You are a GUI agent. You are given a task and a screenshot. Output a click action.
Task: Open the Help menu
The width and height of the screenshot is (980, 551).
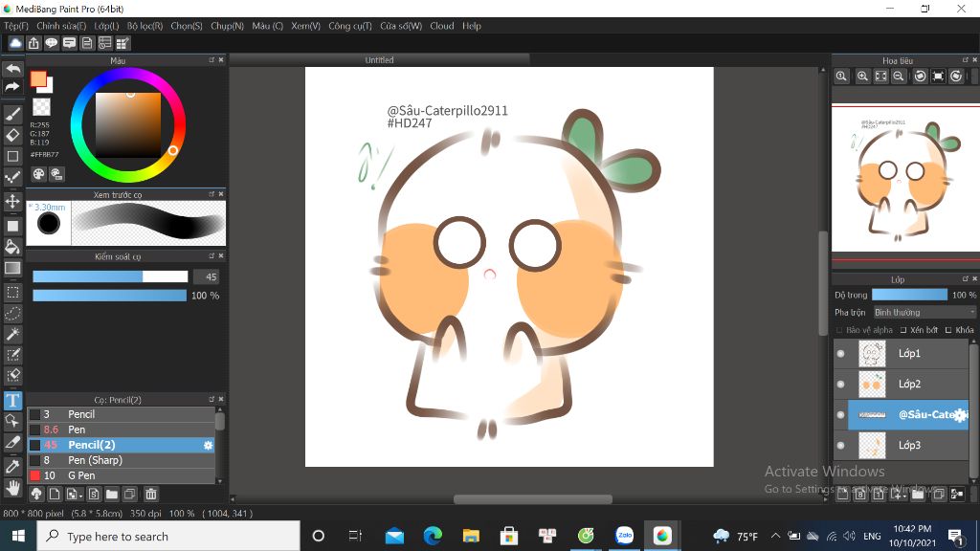click(x=472, y=26)
